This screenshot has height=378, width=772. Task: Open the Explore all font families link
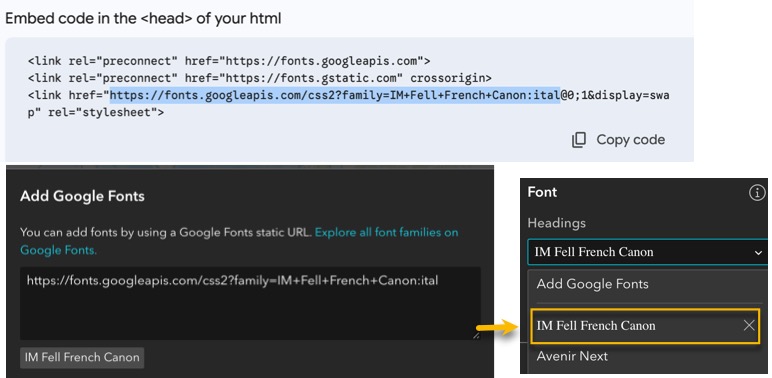point(239,241)
